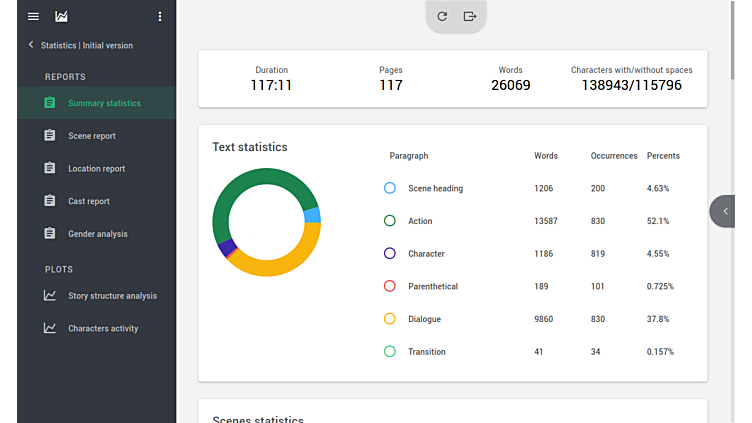Toggle the Parenthetical legend circle

tap(390, 286)
